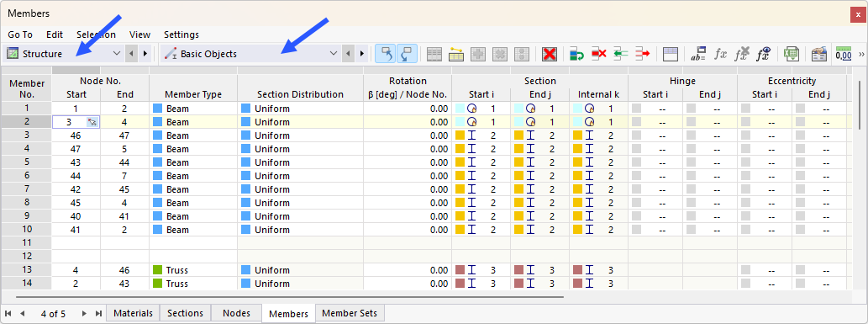This screenshot has height=324, width=868.
Task: Open the View menu
Action: click(139, 35)
